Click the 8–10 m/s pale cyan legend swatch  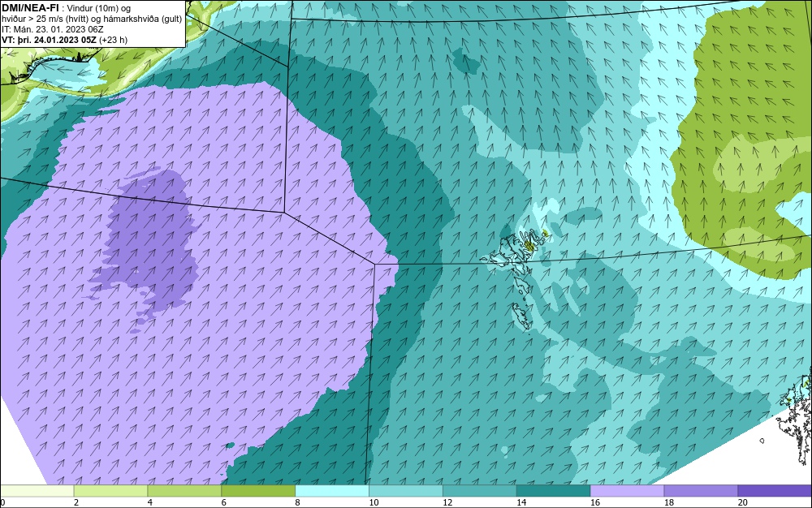coord(332,491)
